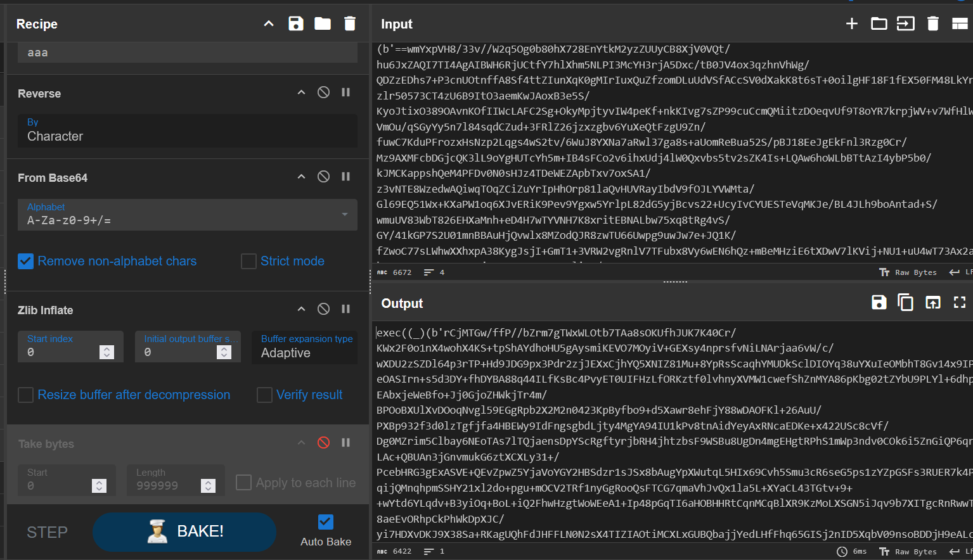The image size is (973, 560).
Task: Click input length 6672 in status bar
Action: (394, 272)
